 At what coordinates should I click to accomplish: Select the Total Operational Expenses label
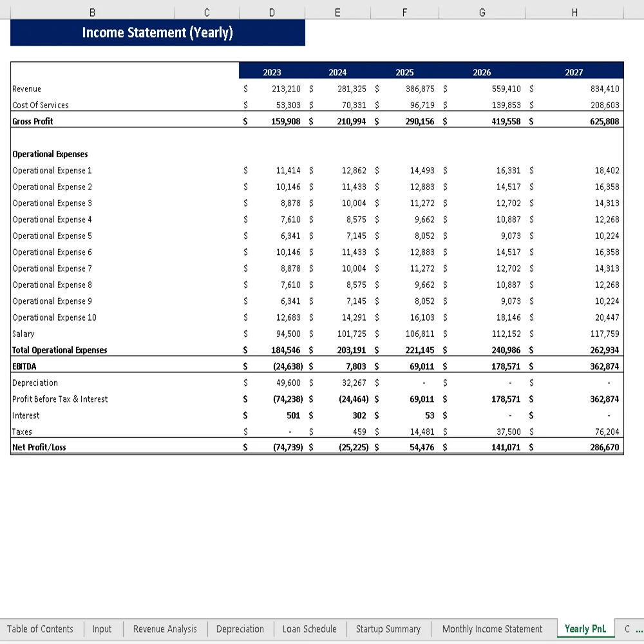click(x=60, y=350)
